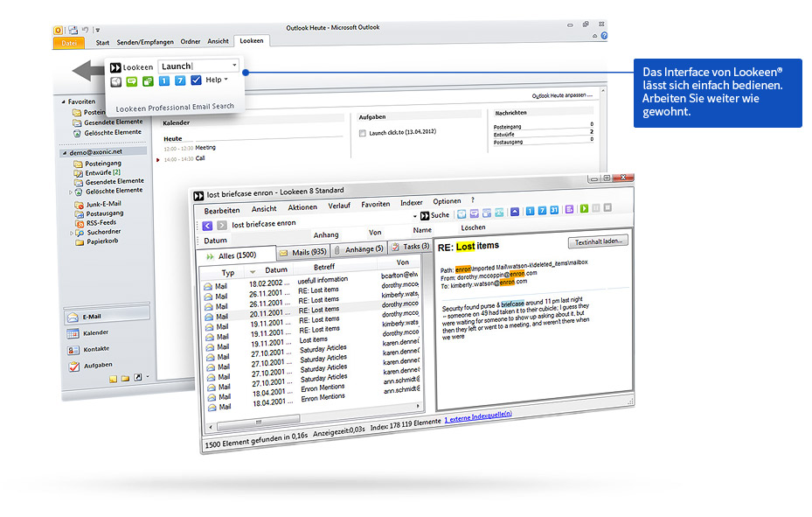Click the green question mark icon in Lookeen ribbon
This screenshot has width=812, height=517.
(x=148, y=81)
